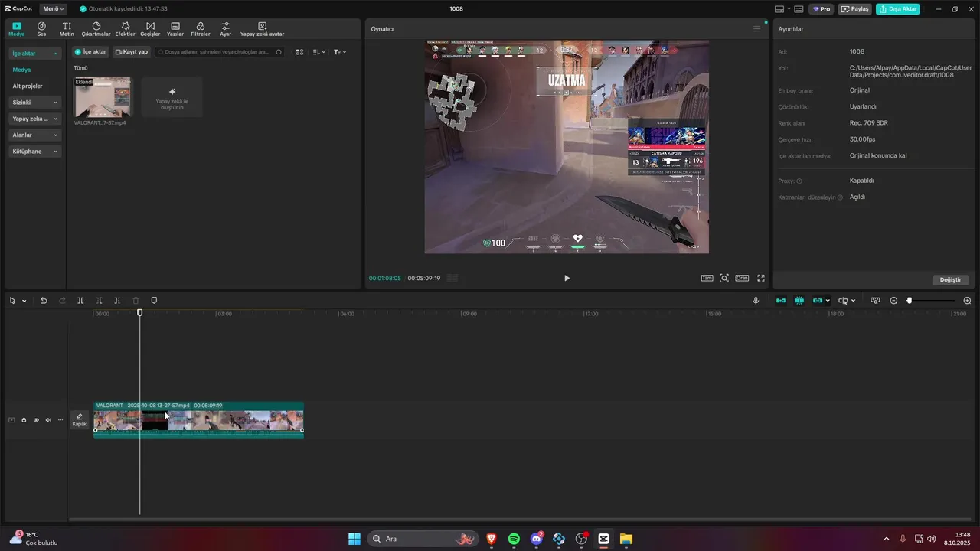Click the delete-right trim icon

point(116,301)
